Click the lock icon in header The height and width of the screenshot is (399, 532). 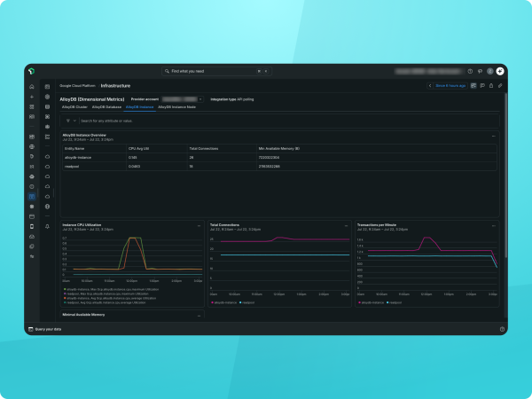coord(491,85)
